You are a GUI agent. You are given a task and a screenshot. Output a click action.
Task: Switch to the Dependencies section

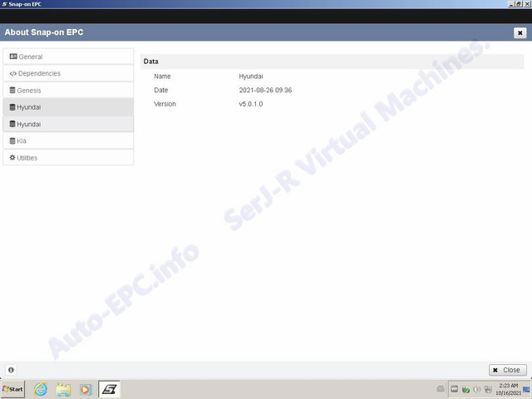tap(68, 73)
